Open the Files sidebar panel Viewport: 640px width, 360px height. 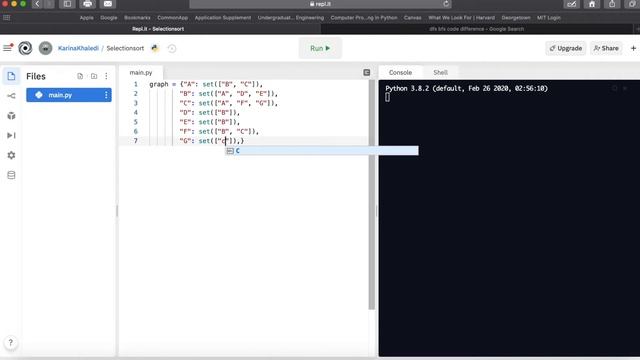(11, 76)
